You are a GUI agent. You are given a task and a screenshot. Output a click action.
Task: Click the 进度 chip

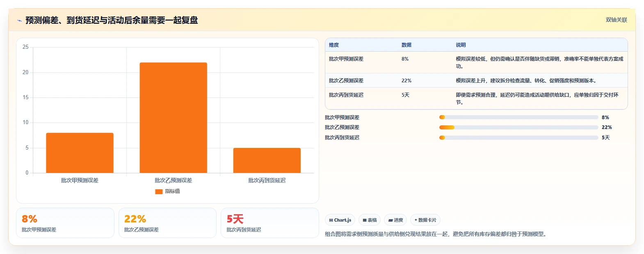[396, 220]
